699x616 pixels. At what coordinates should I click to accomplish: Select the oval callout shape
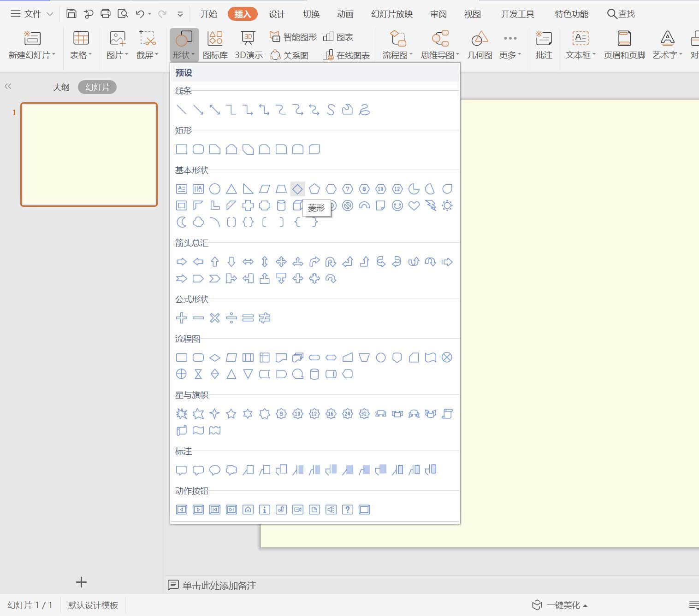pyautogui.click(x=215, y=470)
